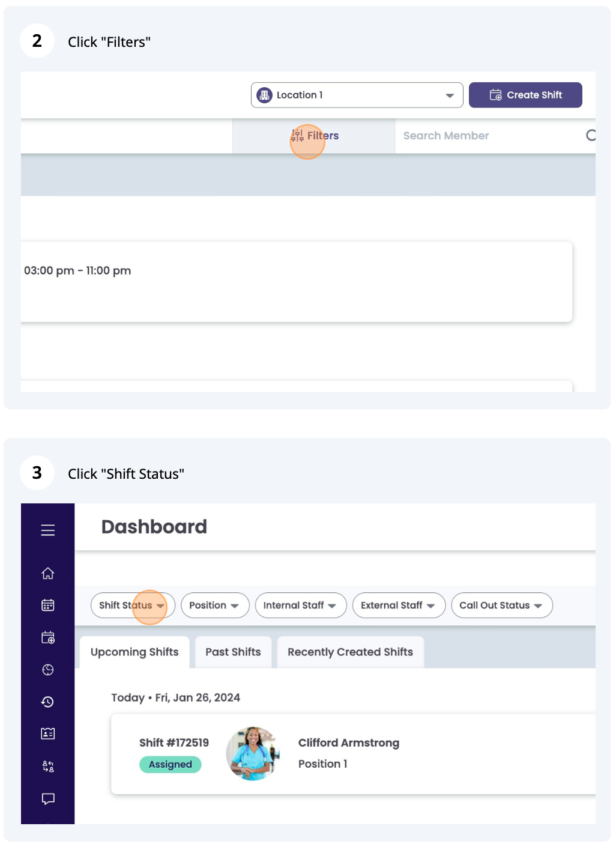Viewport: 616px width, 847px height.
Task: Open the Position filter dropdown
Action: (x=214, y=606)
